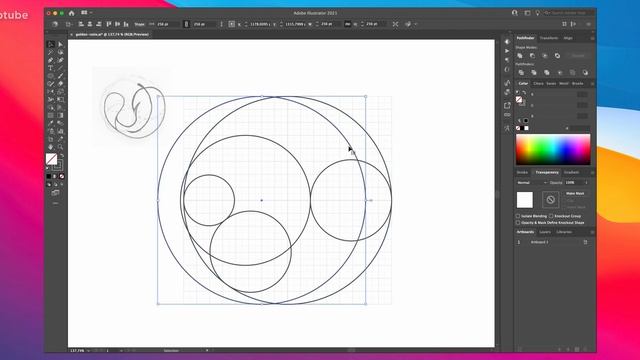Switch to the Stroke tab
Screen dimensions: 640x360
(x=522, y=172)
